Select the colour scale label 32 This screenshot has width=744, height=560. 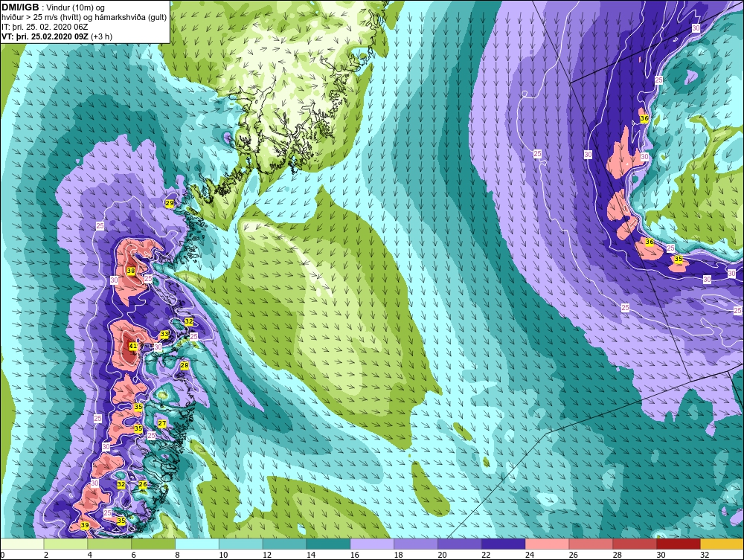705,555
